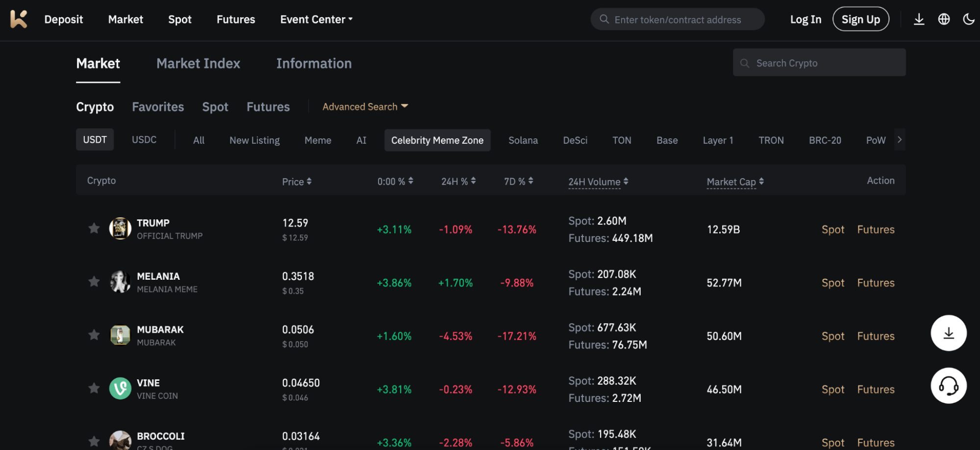Sort by 0:00 % column
This screenshot has height=450, width=980.
coord(395,182)
